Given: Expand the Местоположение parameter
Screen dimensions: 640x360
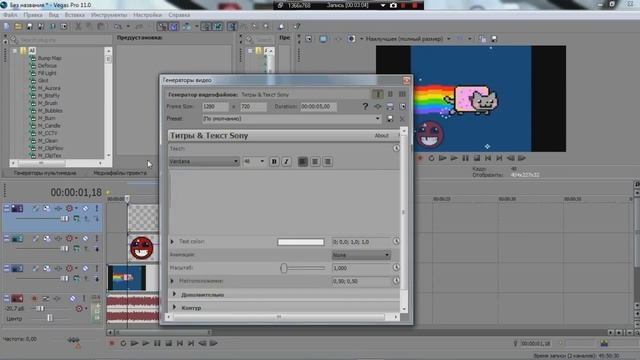Looking at the screenshot, I should pyautogui.click(x=172, y=281).
